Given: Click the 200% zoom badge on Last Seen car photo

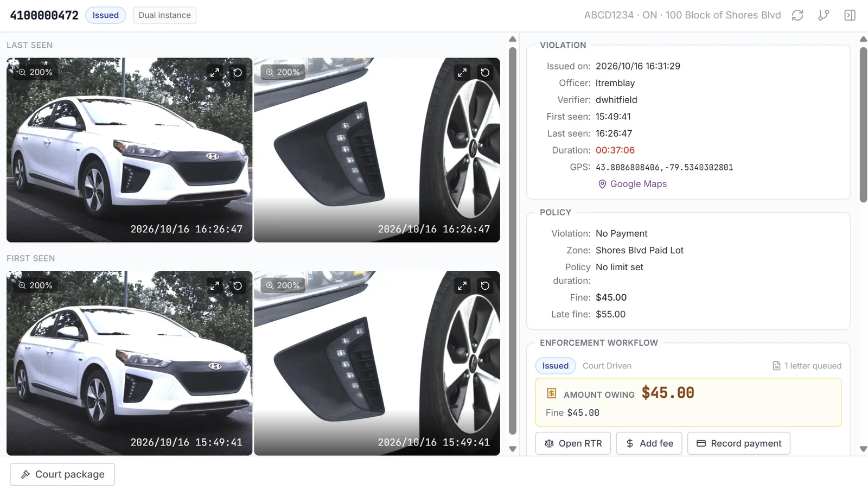Looking at the screenshot, I should (36, 72).
